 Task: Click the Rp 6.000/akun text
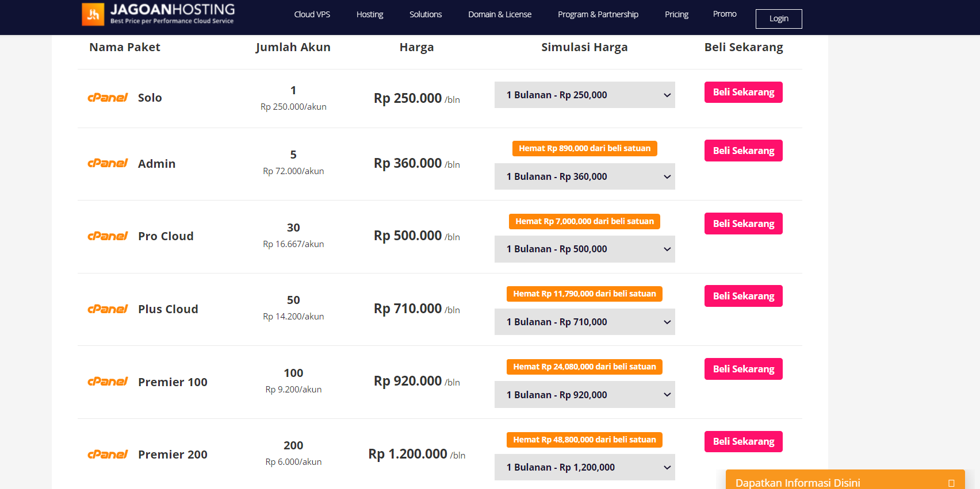pyautogui.click(x=293, y=462)
